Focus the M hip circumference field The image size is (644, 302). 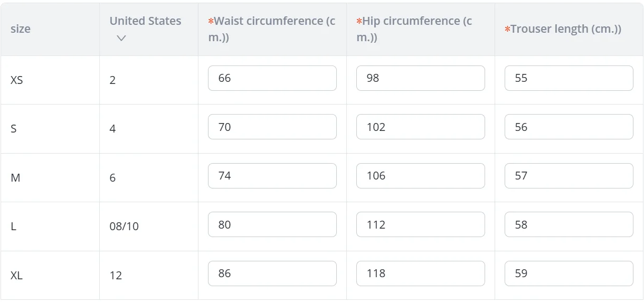tap(420, 176)
